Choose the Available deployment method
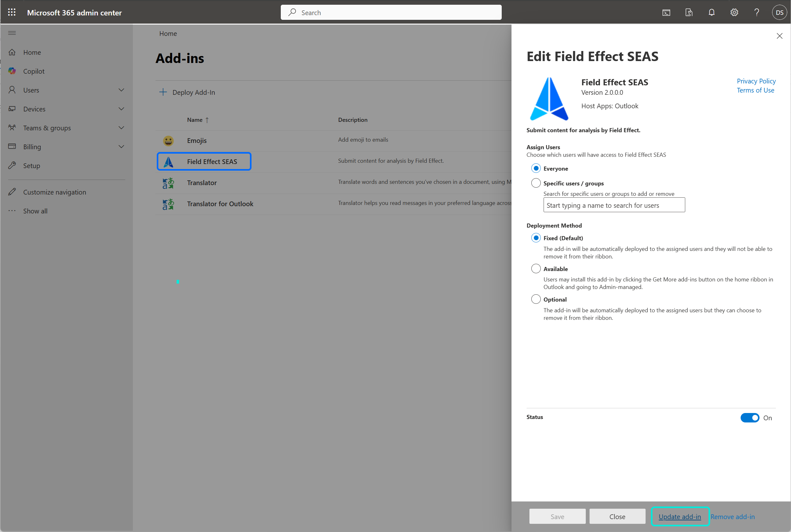Viewport: 791px width, 532px height. point(536,269)
